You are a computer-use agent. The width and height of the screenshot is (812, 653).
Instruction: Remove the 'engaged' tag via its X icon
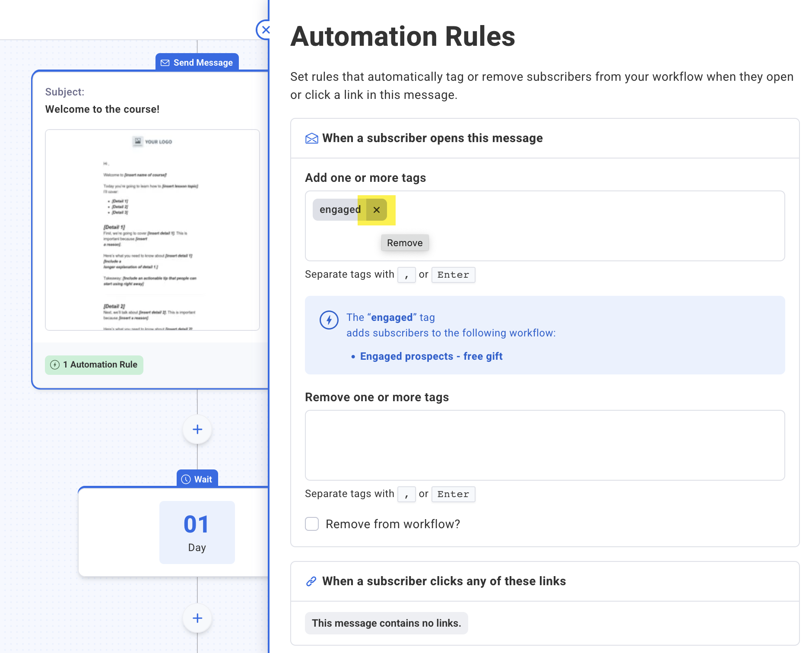[x=376, y=210]
